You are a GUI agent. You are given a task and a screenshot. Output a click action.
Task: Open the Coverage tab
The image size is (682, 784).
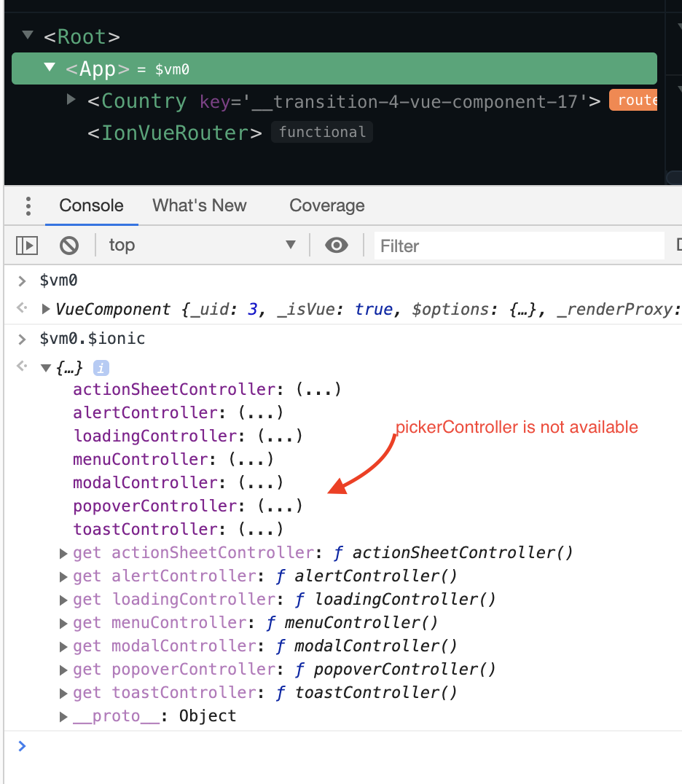tap(326, 205)
